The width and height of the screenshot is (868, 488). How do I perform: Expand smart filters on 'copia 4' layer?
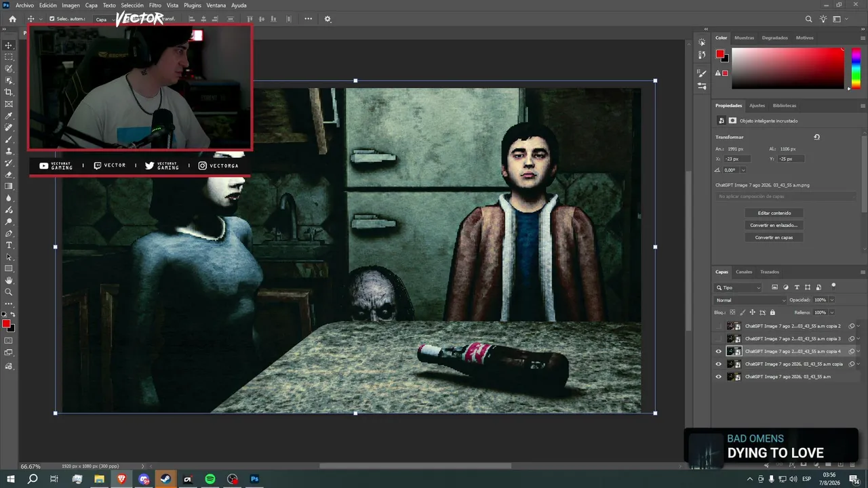859,351
